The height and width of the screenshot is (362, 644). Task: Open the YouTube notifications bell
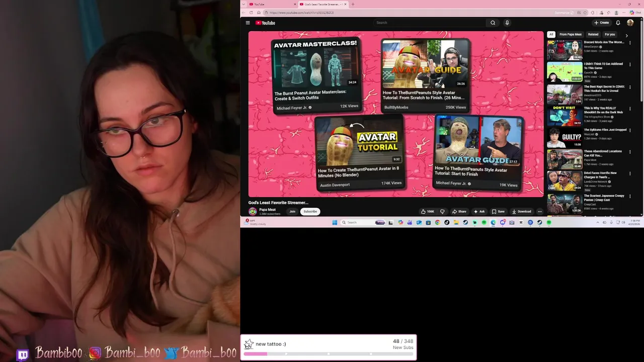tap(618, 23)
